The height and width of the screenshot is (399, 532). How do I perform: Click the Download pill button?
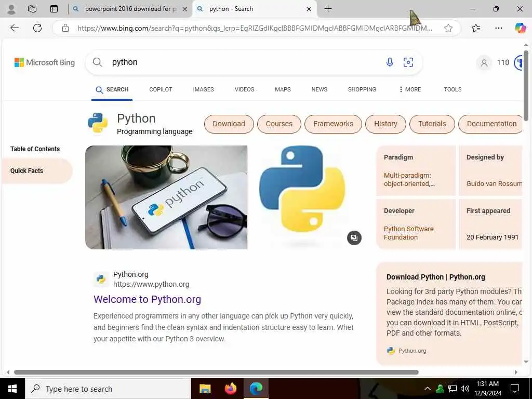(x=229, y=124)
